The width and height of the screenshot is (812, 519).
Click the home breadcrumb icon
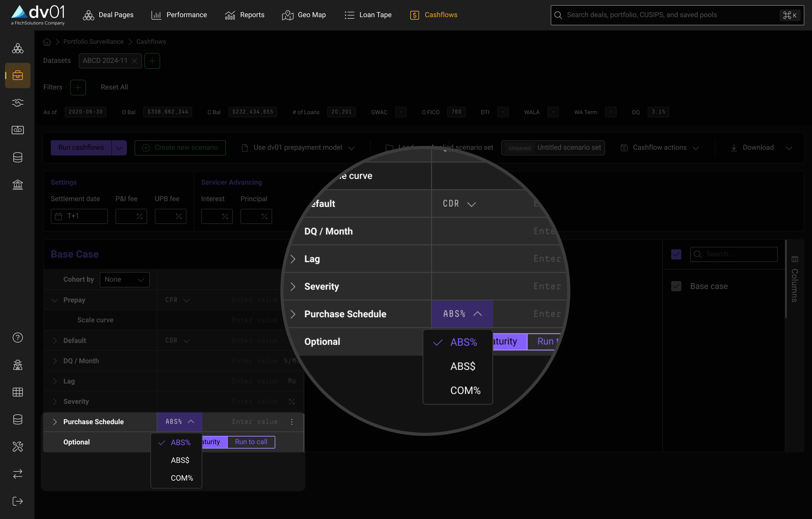click(47, 42)
